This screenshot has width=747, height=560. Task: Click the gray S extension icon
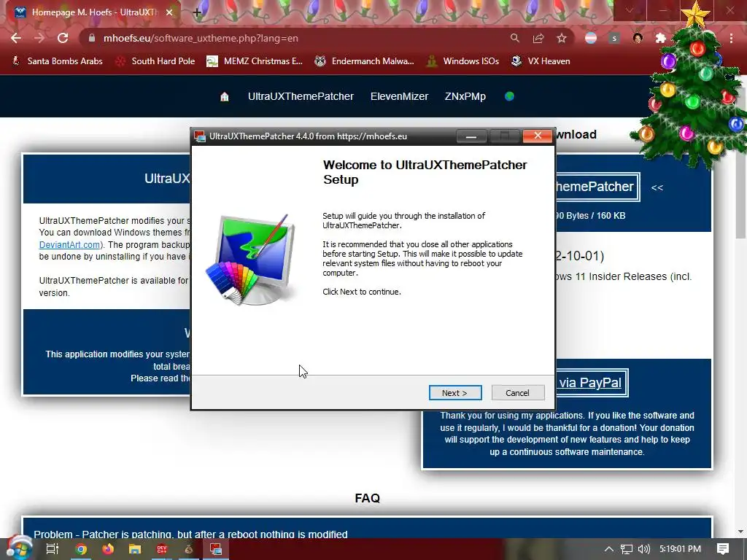614,38
